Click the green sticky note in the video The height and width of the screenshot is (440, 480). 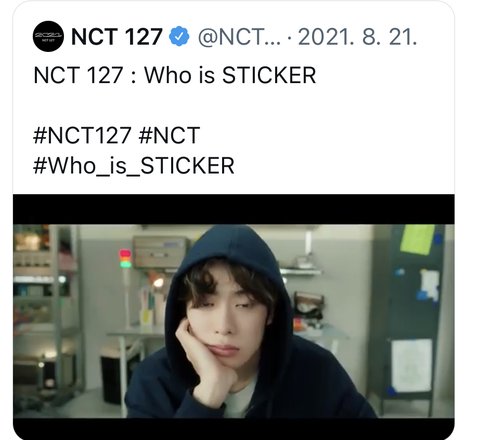pos(417,239)
